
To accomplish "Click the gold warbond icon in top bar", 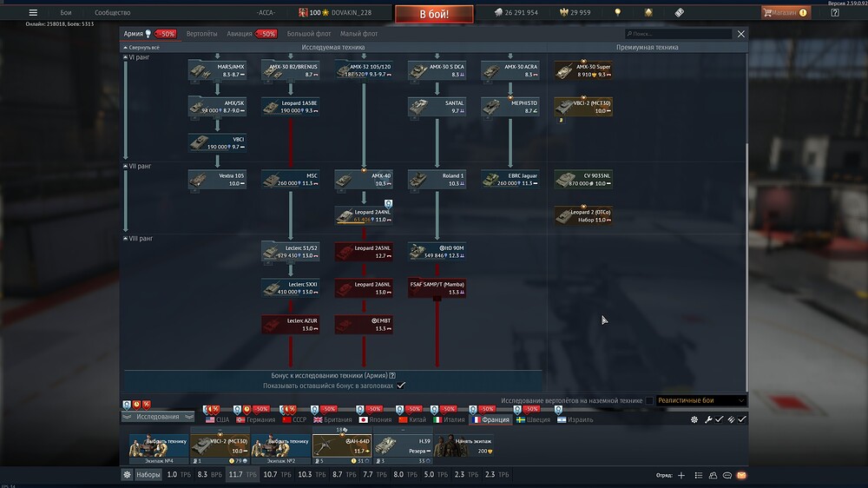I will 648,12.
